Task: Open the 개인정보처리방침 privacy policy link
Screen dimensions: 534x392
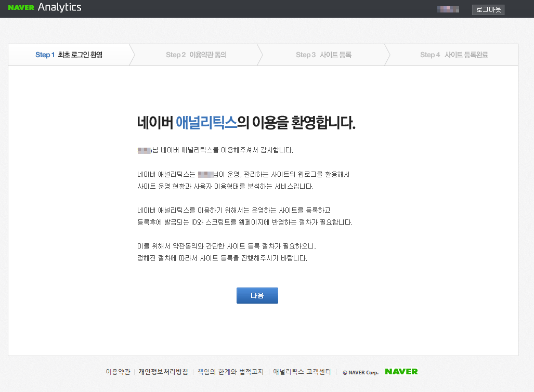Action: (x=163, y=372)
